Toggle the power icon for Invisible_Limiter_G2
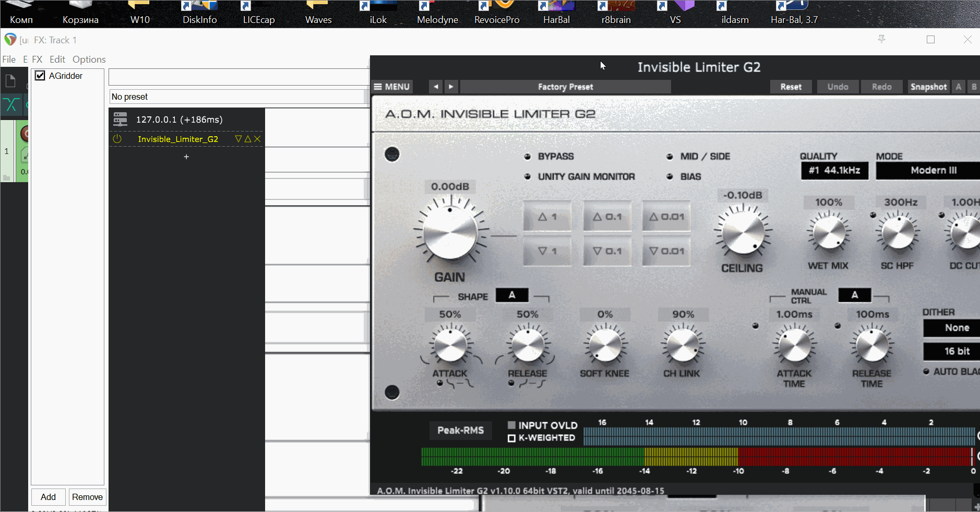This screenshot has width=980, height=512. click(117, 139)
